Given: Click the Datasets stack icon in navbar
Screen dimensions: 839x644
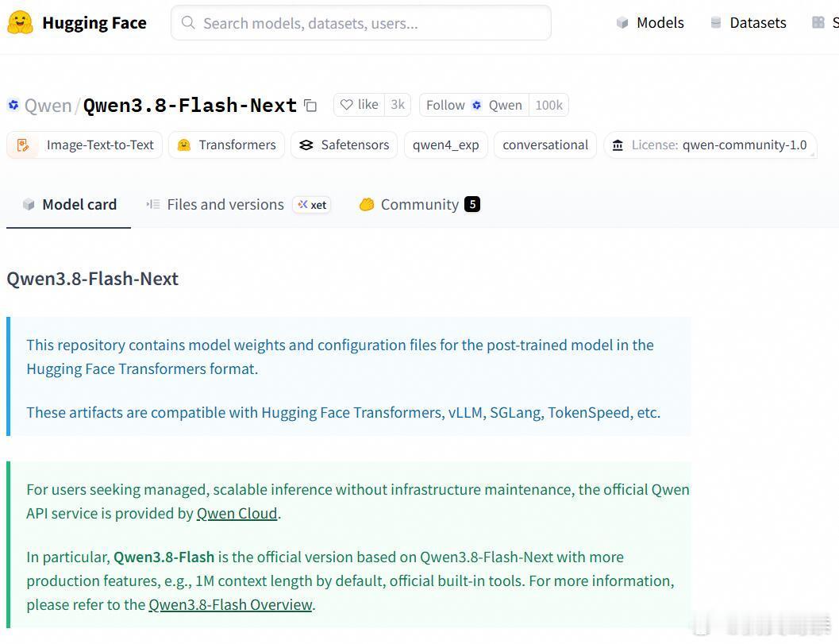Looking at the screenshot, I should coord(715,22).
